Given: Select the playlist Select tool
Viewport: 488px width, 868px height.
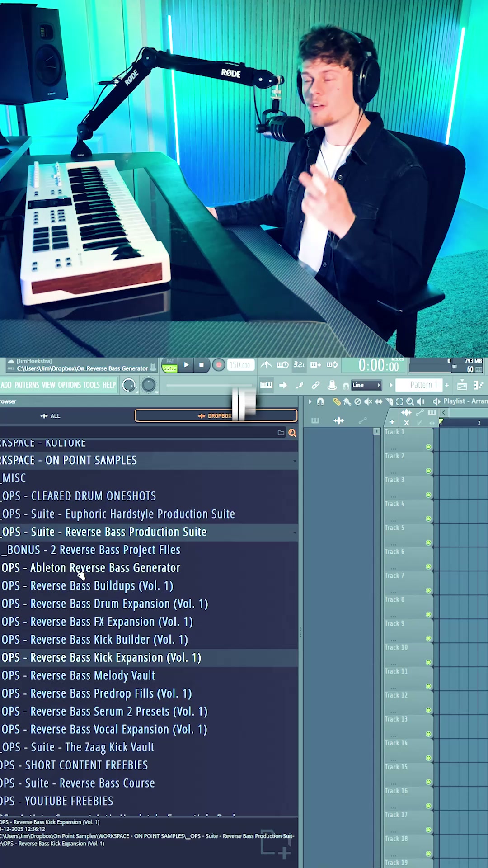Looking at the screenshot, I should pos(399,401).
